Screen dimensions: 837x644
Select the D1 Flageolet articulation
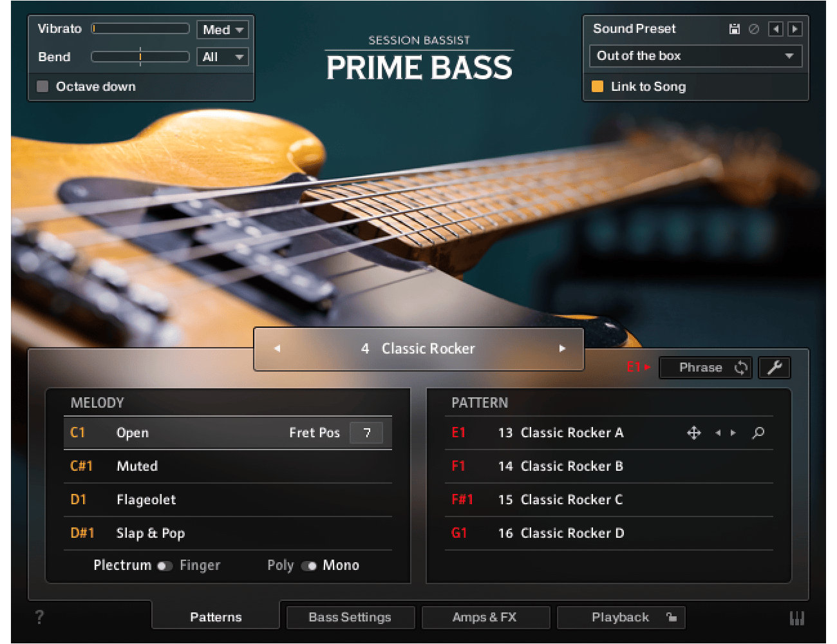[228, 500]
